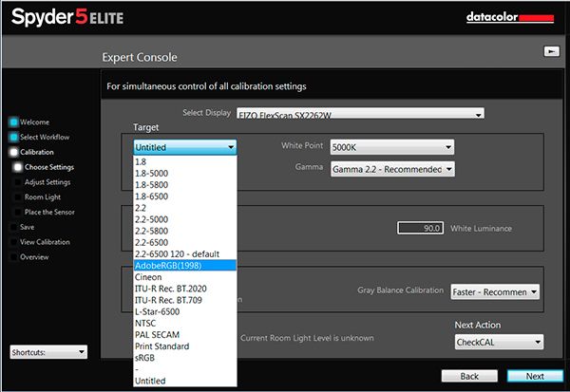
Task: Select the 2.2-5000 preset
Action: coord(185,219)
